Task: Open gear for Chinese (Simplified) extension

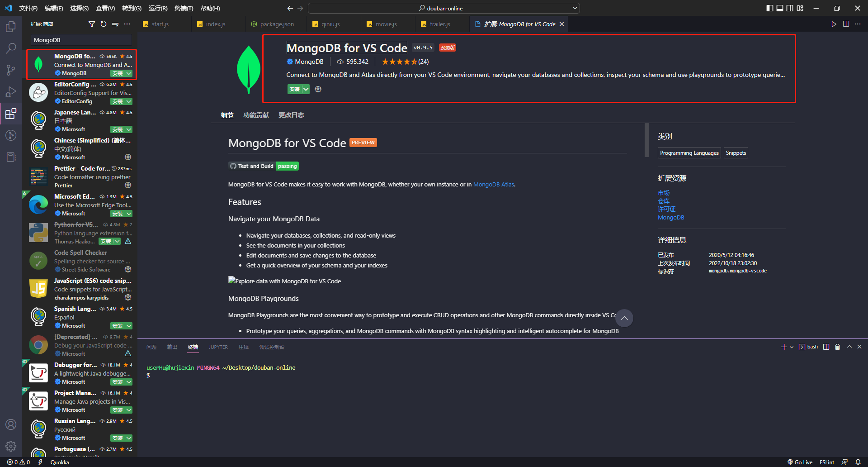Action: [128, 157]
